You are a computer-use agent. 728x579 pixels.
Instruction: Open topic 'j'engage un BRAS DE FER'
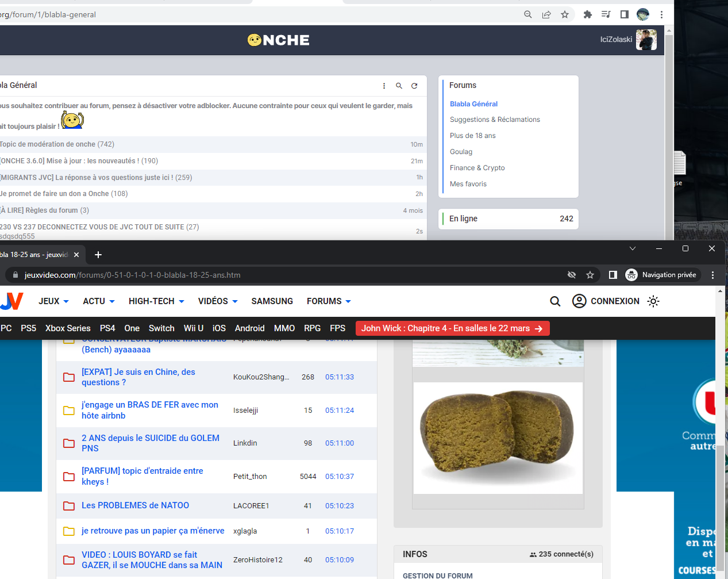click(150, 410)
